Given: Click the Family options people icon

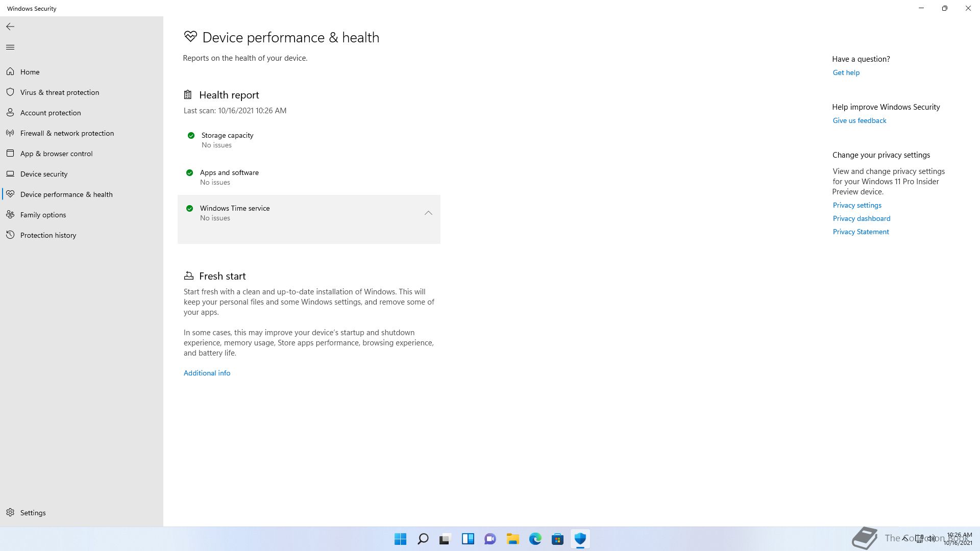Looking at the screenshot, I should point(10,215).
